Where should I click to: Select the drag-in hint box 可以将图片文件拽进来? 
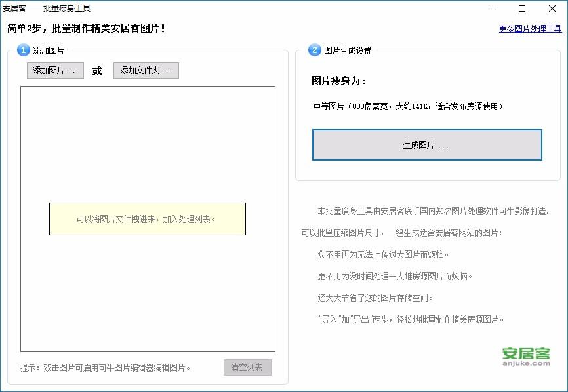(148, 219)
